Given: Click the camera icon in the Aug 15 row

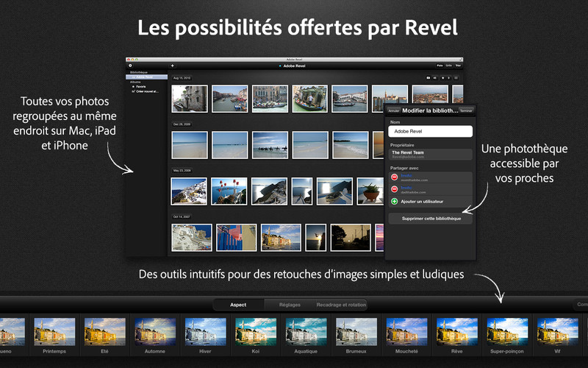Looking at the screenshot, I should (429, 78).
